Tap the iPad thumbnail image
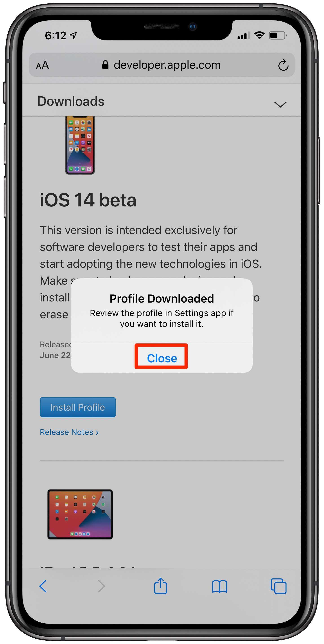324x644 pixels. (x=80, y=514)
